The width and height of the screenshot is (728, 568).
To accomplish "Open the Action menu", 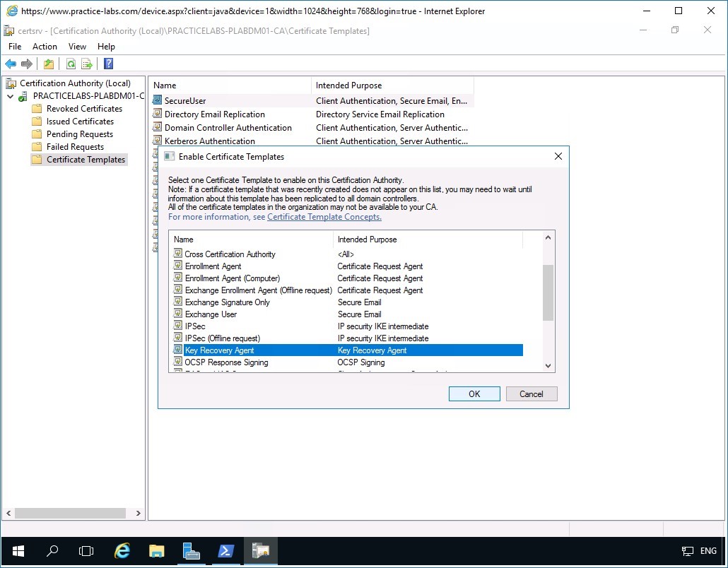I will [45, 47].
